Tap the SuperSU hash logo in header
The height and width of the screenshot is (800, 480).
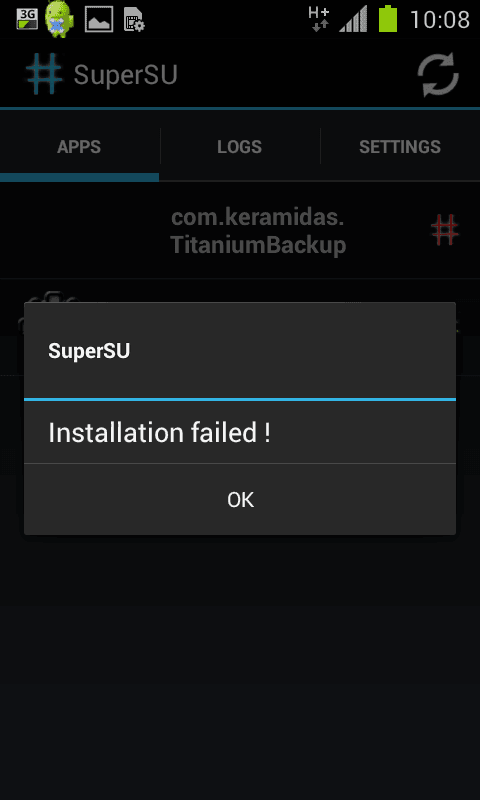point(44,74)
